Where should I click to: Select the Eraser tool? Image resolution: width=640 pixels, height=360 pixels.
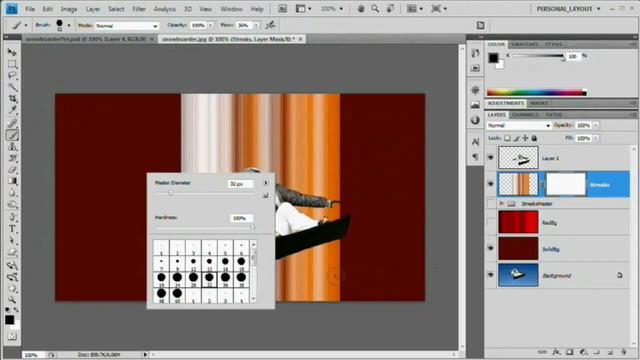click(12, 169)
